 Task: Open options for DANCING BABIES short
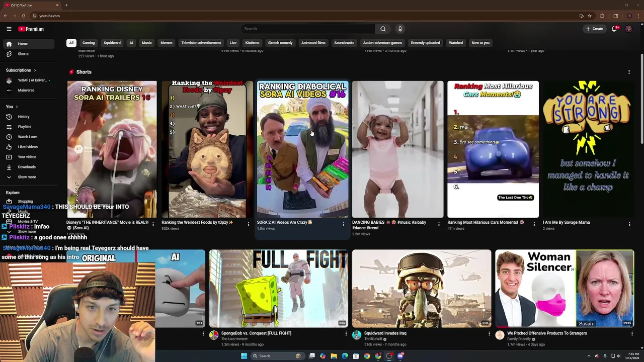click(439, 224)
